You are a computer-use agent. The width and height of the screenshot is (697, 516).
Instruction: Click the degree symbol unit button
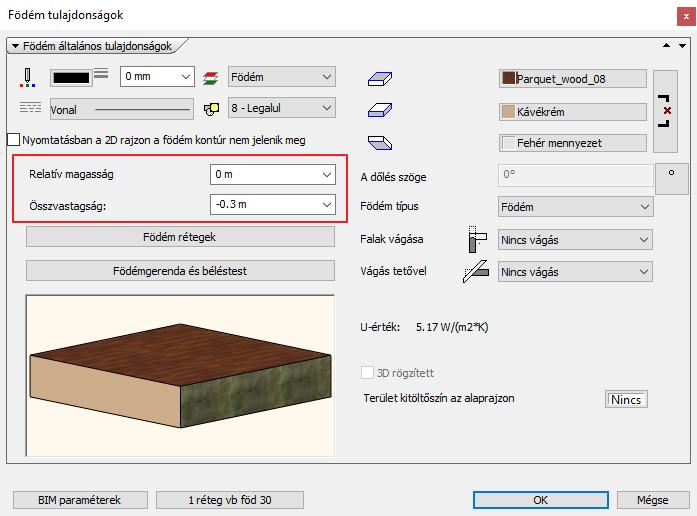click(x=672, y=178)
